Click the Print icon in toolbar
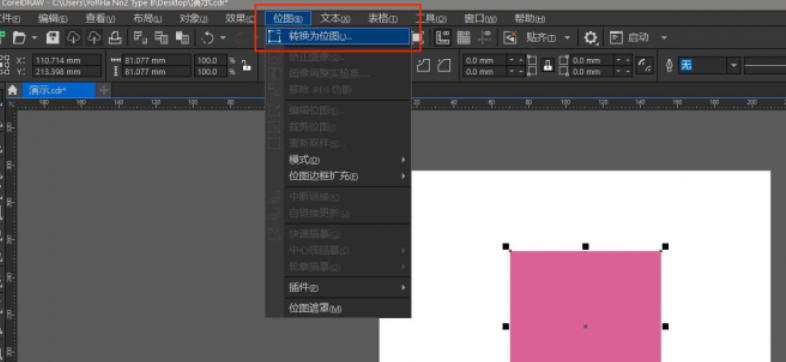The image size is (786, 362). point(115,38)
